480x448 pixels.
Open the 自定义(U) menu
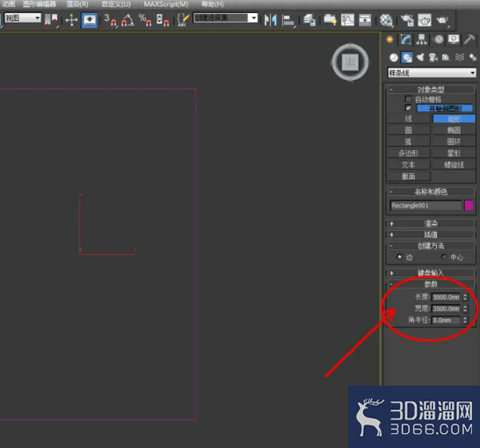pos(116,4)
